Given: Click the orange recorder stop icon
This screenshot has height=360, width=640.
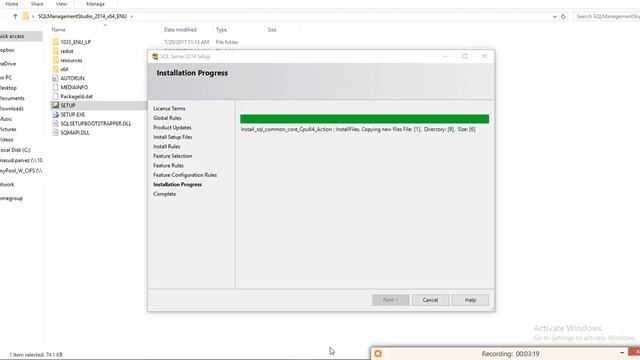Looking at the screenshot, I should click(x=378, y=353).
